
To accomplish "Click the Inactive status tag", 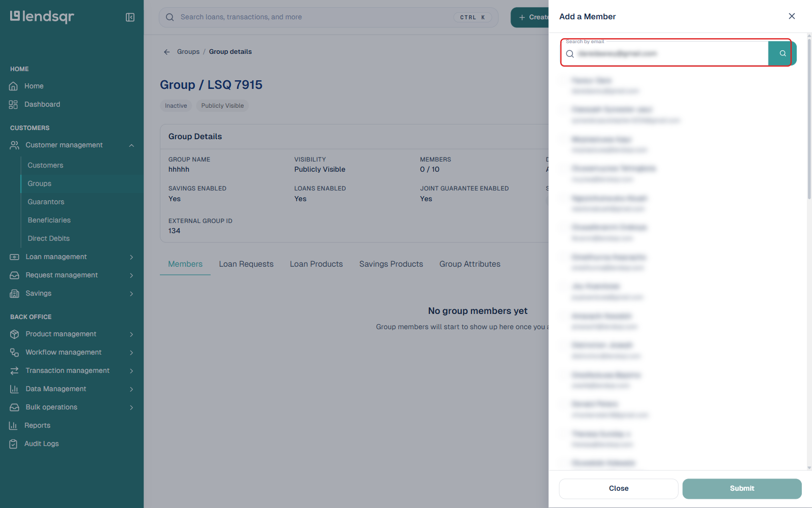I will (176, 106).
